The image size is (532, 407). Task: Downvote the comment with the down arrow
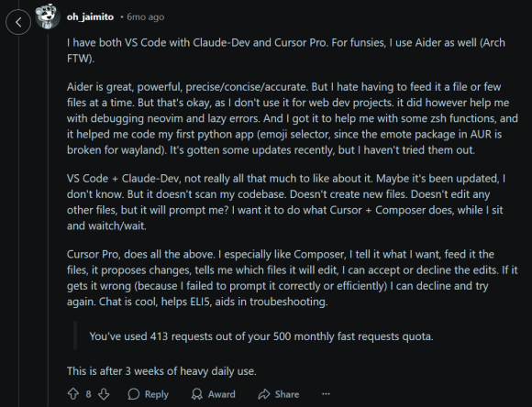[104, 394]
